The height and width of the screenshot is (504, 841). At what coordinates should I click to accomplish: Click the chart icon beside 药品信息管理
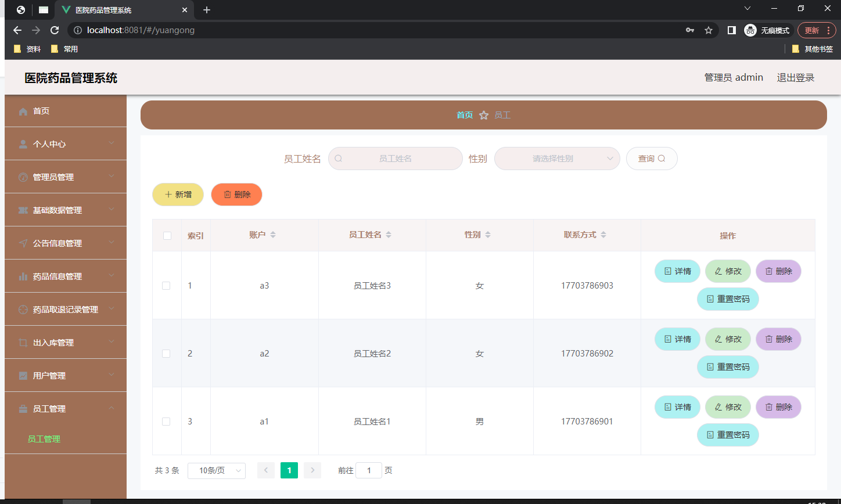coord(22,276)
